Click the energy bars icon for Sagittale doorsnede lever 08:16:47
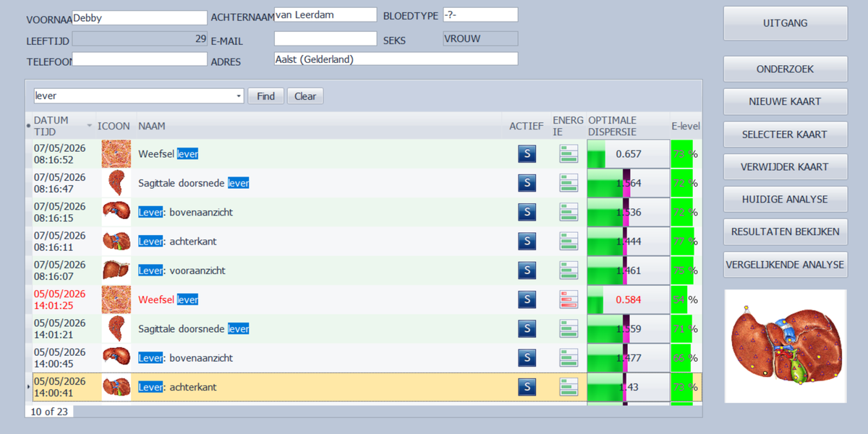 coord(569,183)
